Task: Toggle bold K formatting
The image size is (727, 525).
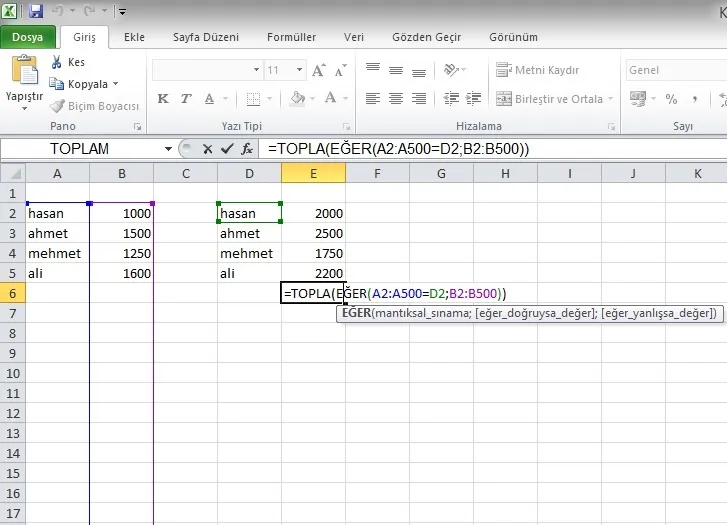Action: pyautogui.click(x=163, y=99)
